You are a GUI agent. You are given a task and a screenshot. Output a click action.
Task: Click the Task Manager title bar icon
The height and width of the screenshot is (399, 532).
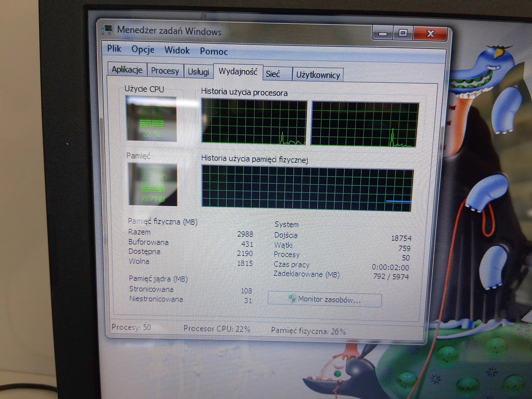pos(107,30)
